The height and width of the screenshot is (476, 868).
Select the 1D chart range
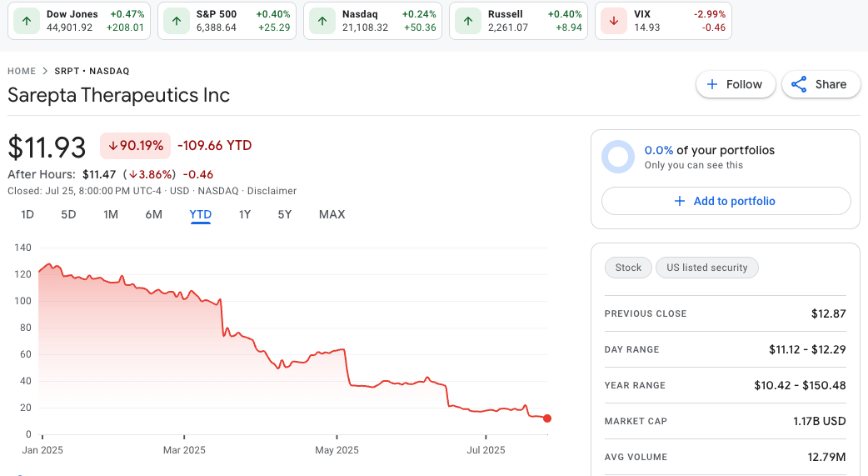(27, 214)
